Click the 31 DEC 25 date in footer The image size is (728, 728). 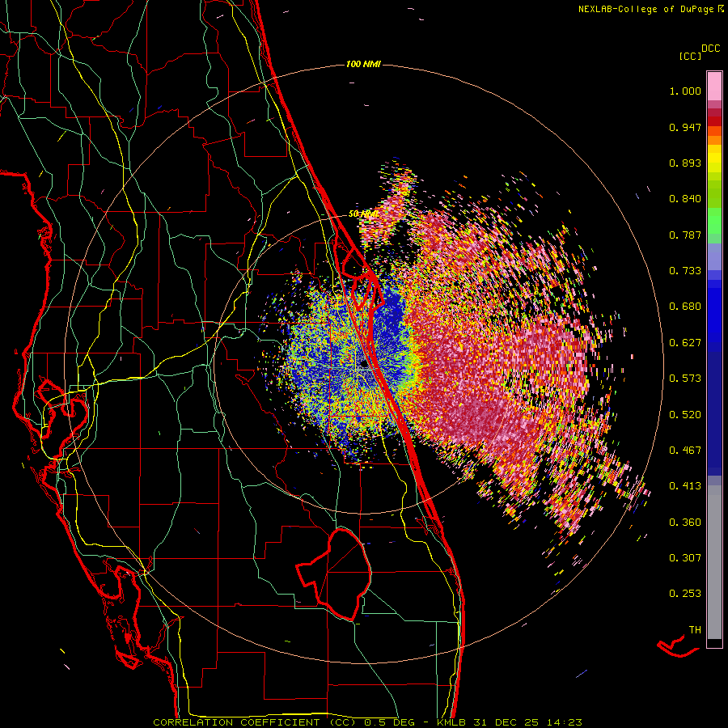tap(506, 722)
